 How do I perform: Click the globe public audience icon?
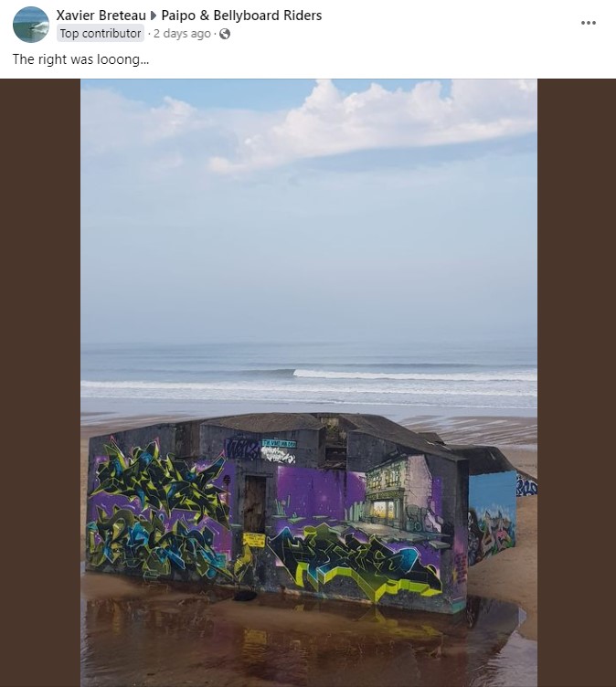[x=225, y=34]
